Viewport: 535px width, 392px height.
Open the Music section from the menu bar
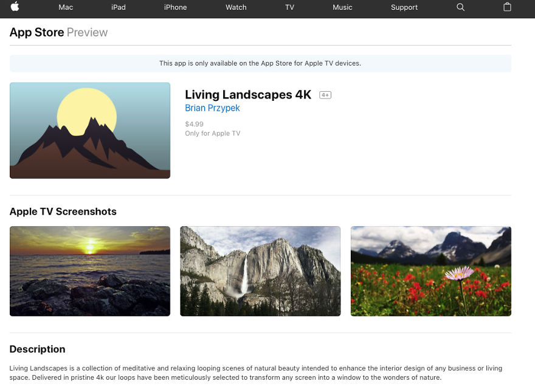pos(342,7)
